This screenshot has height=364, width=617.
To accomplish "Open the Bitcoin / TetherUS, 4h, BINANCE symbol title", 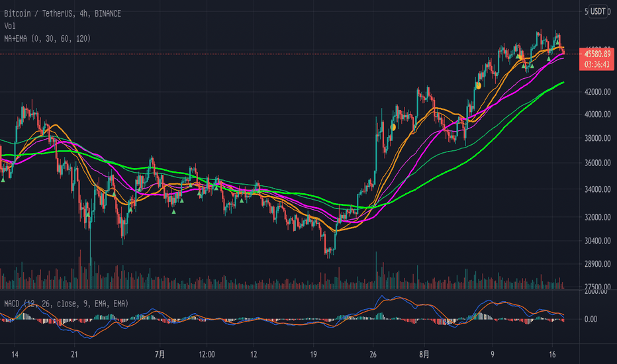I will [63, 13].
